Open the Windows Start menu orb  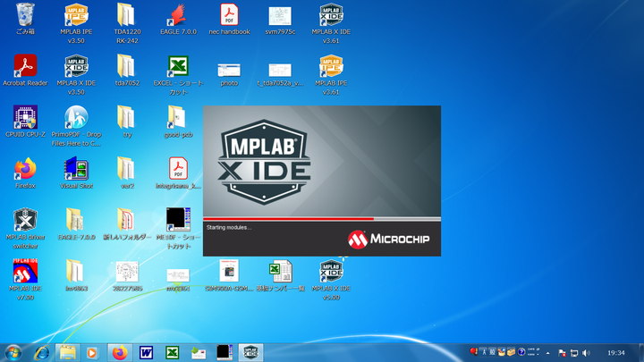pos(13,352)
